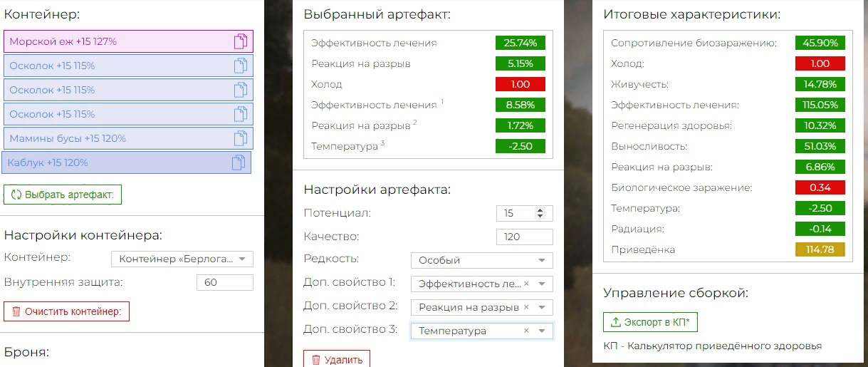868x367 pixels.
Task: Click the 1.72% Реакция на разрыв value
Action: [521, 125]
